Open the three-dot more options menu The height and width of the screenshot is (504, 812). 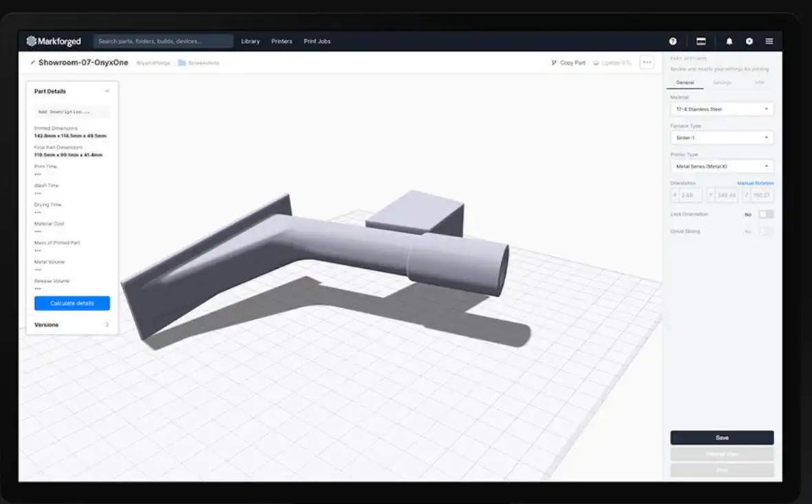[647, 63]
